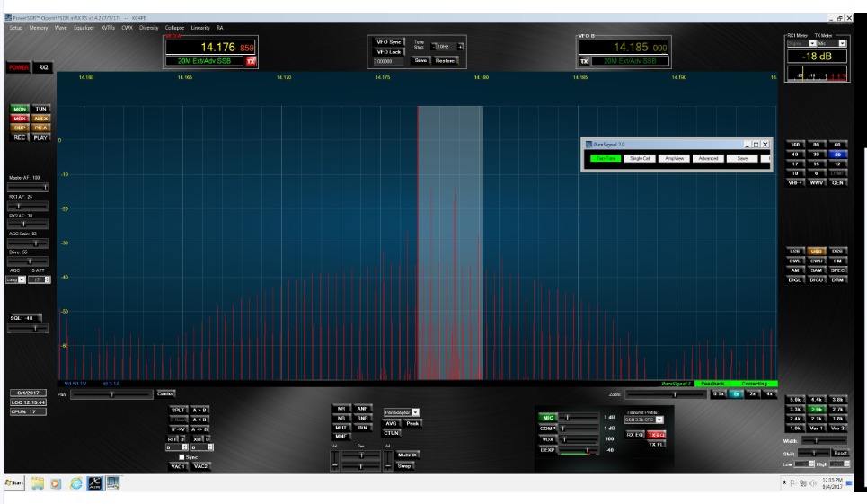
Task: Click the VFO Sync button
Action: coord(389,42)
